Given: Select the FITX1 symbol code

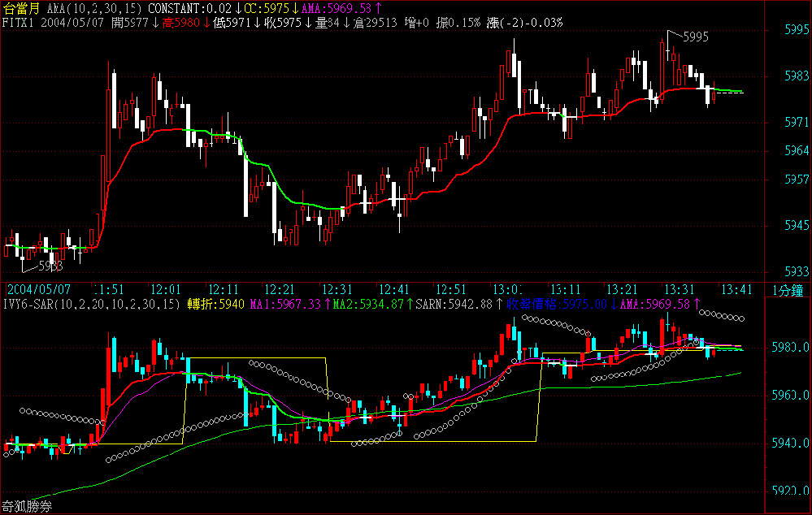Looking at the screenshot, I should coord(19,22).
